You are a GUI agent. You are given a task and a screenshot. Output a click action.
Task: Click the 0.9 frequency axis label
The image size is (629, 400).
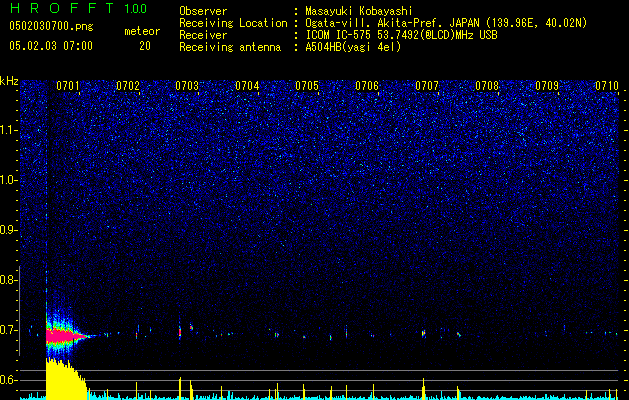(x=8, y=230)
